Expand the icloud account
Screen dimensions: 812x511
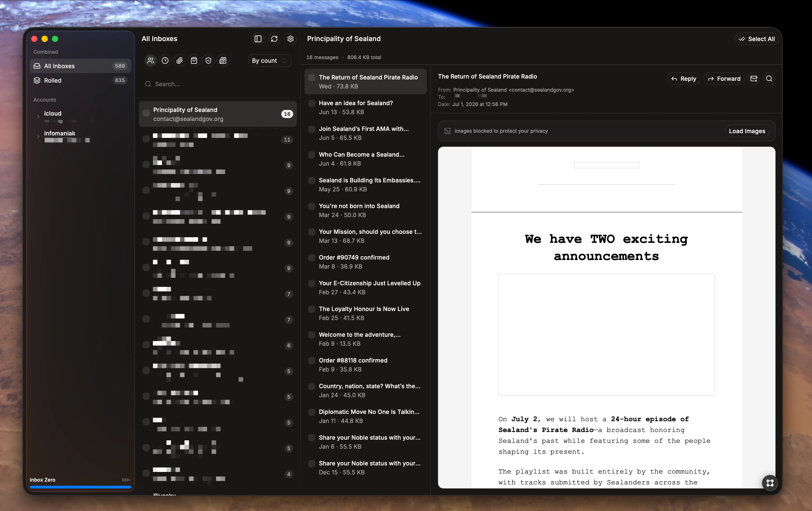point(38,116)
